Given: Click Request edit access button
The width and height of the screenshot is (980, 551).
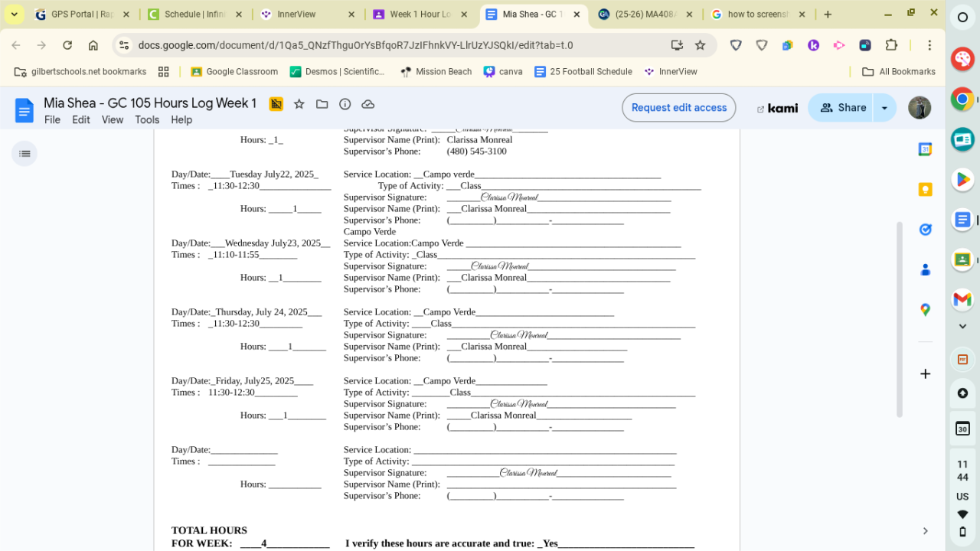Looking at the screenshot, I should 678,108.
